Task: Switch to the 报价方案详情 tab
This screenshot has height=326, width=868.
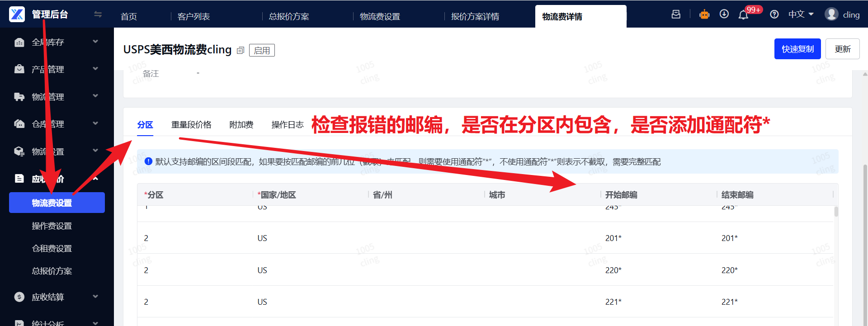Action: pyautogui.click(x=475, y=17)
